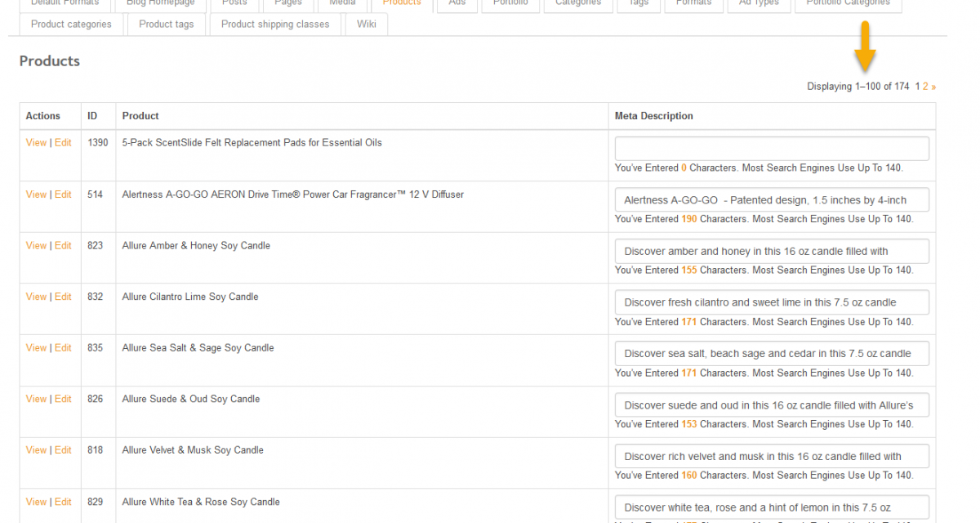Focus the Cilantro Lime candle meta description field
The image size is (980, 523).
[772, 302]
